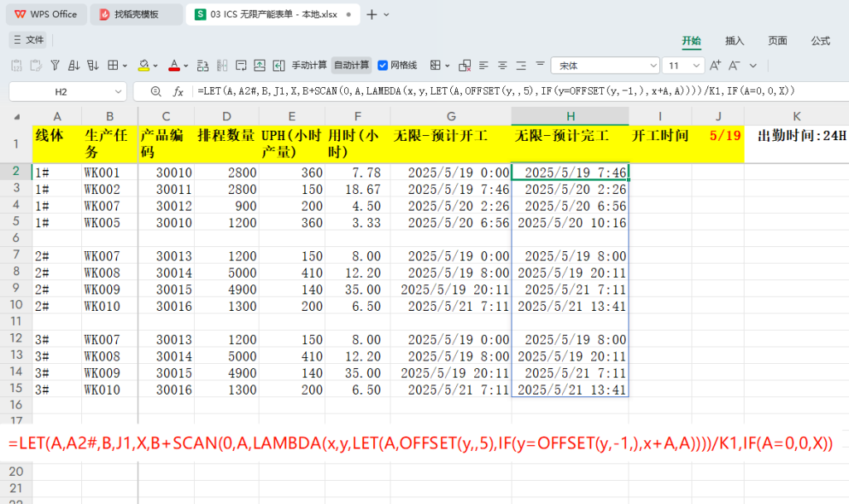Click into the formula bar text
The width and height of the screenshot is (849, 504).
(x=496, y=91)
